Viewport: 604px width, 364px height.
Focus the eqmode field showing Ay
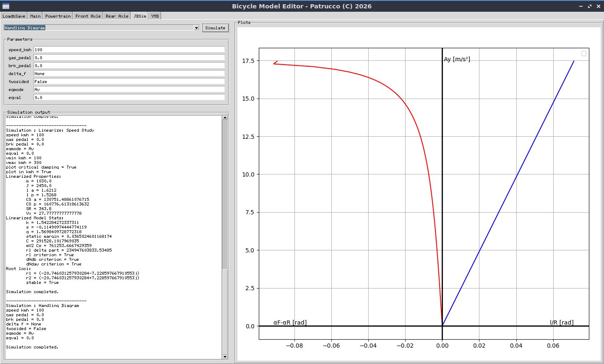point(129,89)
